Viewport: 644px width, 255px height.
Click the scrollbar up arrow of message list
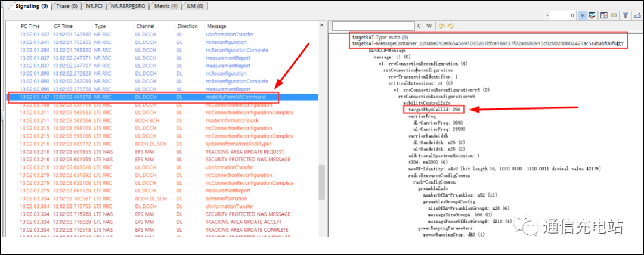coord(321,26)
